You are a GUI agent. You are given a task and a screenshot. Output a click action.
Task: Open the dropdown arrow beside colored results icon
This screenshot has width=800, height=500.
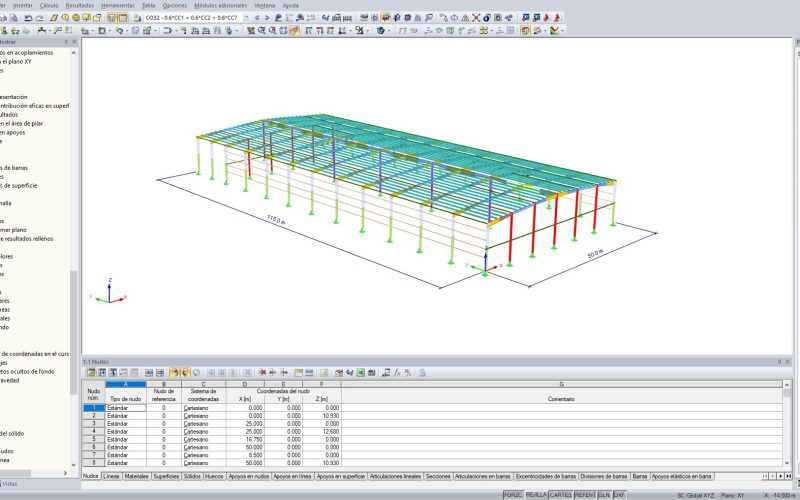[562, 31]
